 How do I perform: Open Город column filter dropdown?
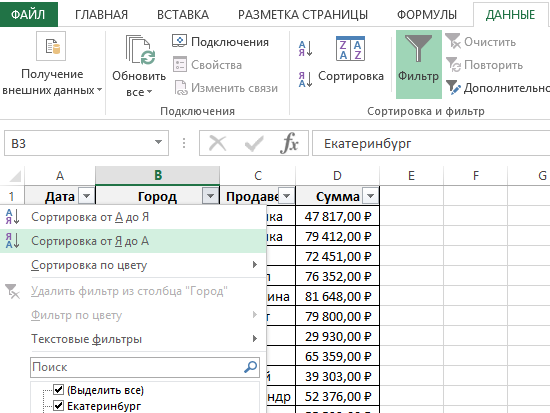pyautogui.click(x=210, y=196)
